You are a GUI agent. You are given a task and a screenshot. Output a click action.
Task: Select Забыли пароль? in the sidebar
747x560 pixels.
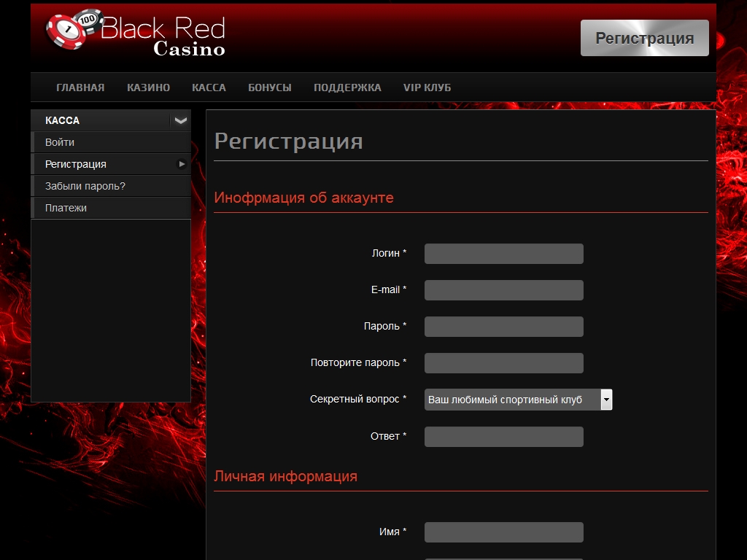(x=85, y=186)
